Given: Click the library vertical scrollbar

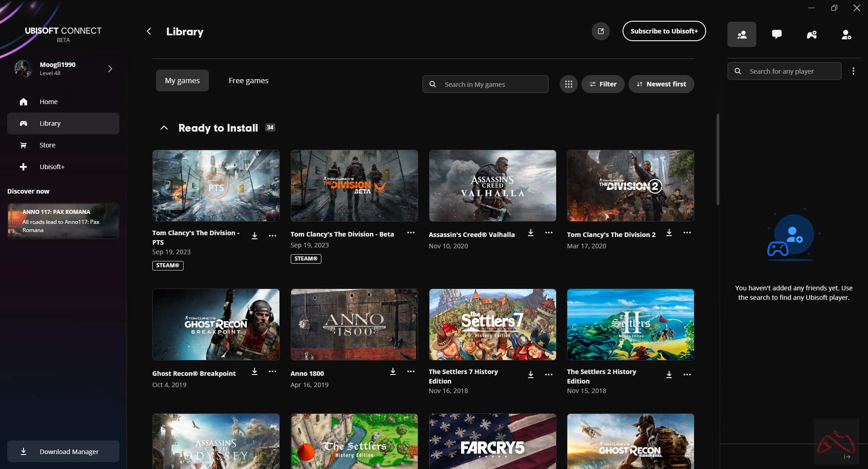Looking at the screenshot, I should (717, 159).
